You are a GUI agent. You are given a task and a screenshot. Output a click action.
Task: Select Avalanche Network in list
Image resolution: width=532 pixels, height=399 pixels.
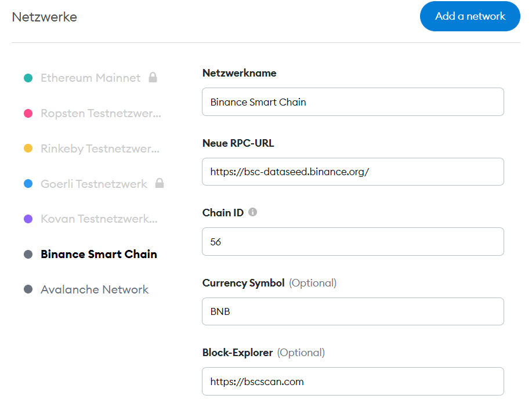(95, 289)
